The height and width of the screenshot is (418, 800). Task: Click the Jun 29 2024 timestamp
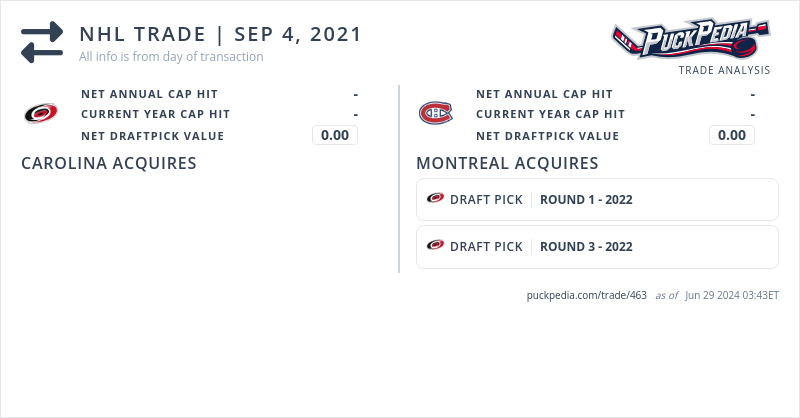pos(732,296)
